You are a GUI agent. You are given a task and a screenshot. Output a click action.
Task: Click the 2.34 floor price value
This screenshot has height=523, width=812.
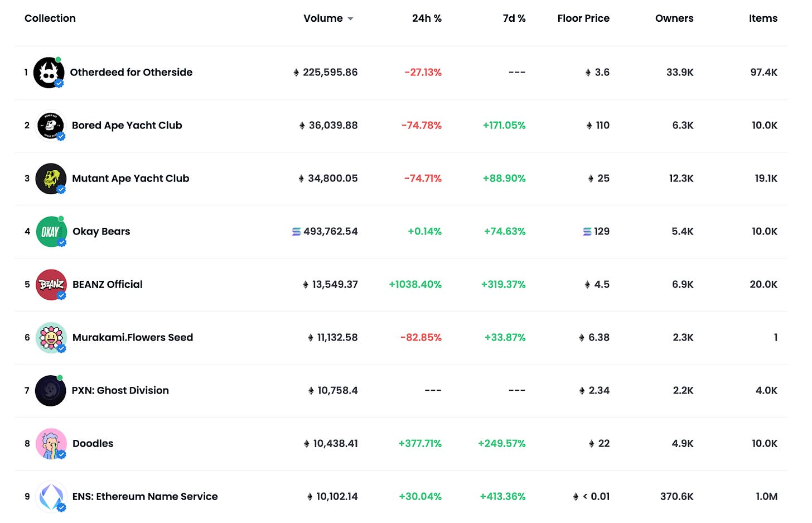[599, 391]
